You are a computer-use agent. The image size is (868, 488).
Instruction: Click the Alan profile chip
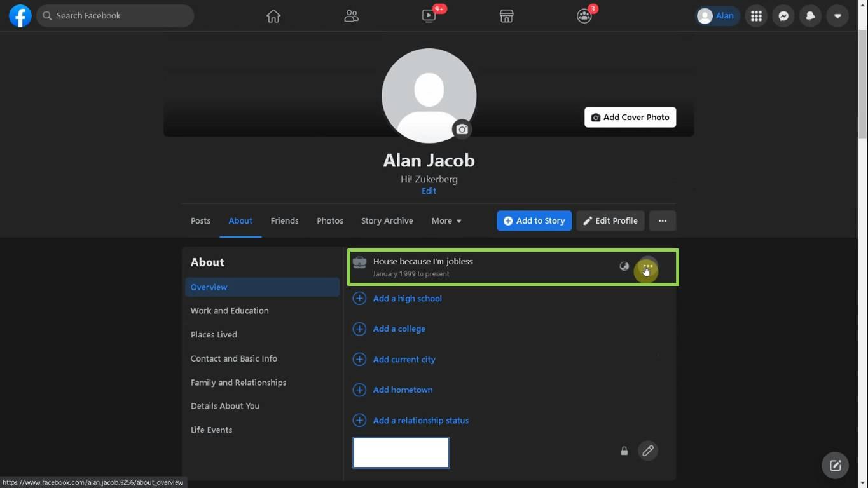(717, 16)
